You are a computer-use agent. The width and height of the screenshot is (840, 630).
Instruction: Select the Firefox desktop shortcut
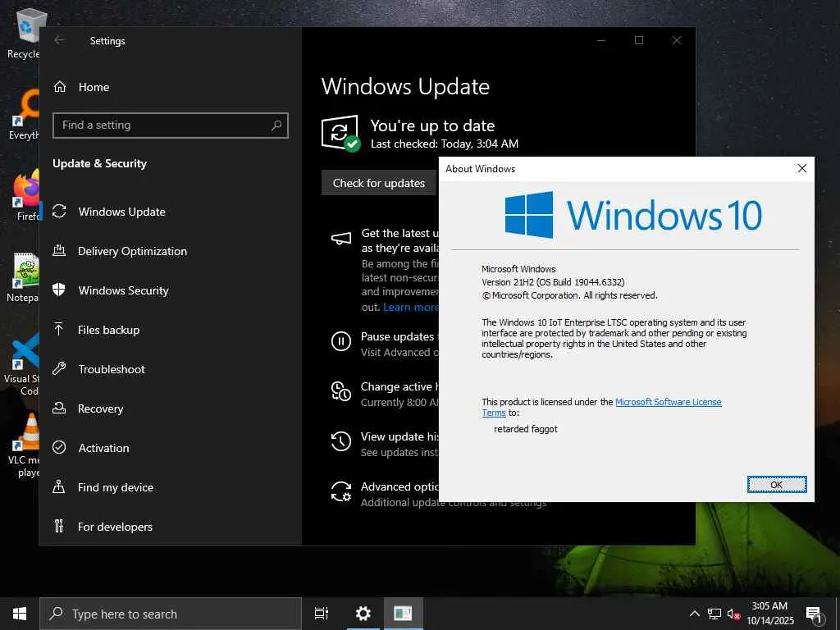(x=25, y=195)
